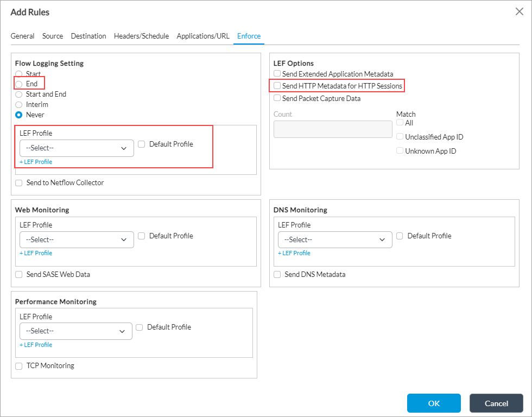Click + LEF Profile link under Web Monitoring
Viewport: 532px width, 417px height.
(36, 253)
